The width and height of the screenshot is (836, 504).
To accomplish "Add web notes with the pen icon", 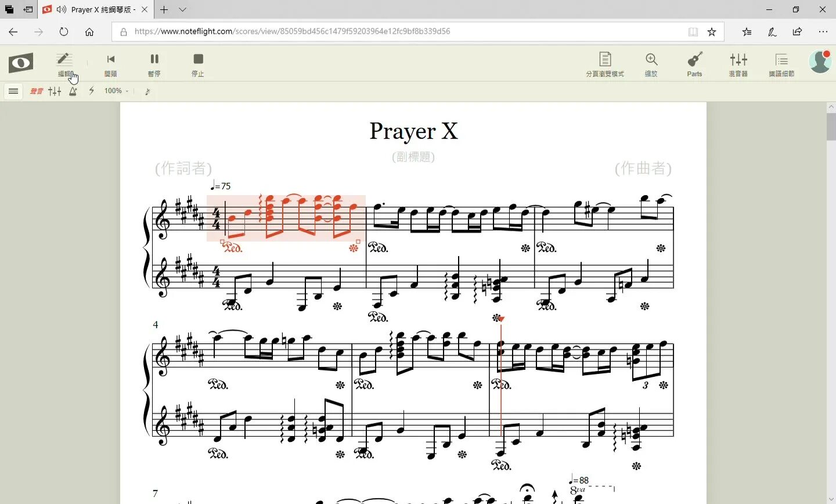I will pos(772,32).
